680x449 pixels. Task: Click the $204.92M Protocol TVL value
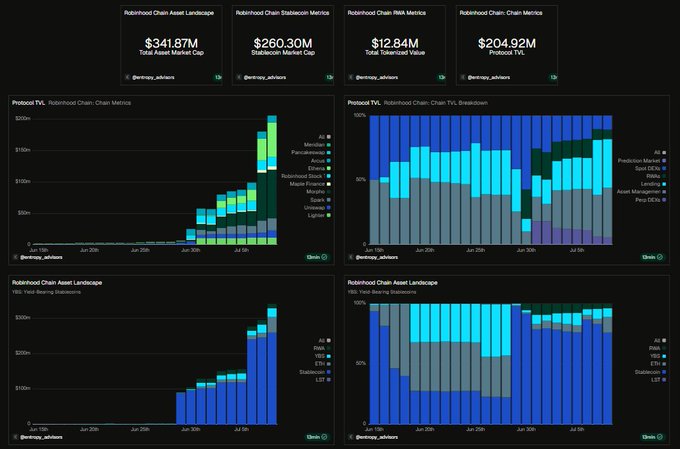(507, 43)
